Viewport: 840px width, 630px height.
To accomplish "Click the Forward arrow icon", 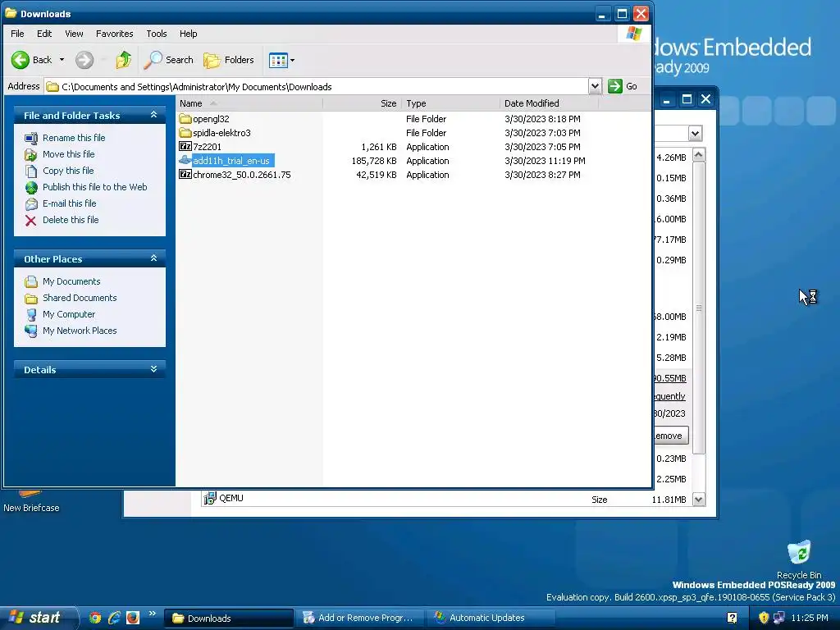I will pyautogui.click(x=84, y=60).
